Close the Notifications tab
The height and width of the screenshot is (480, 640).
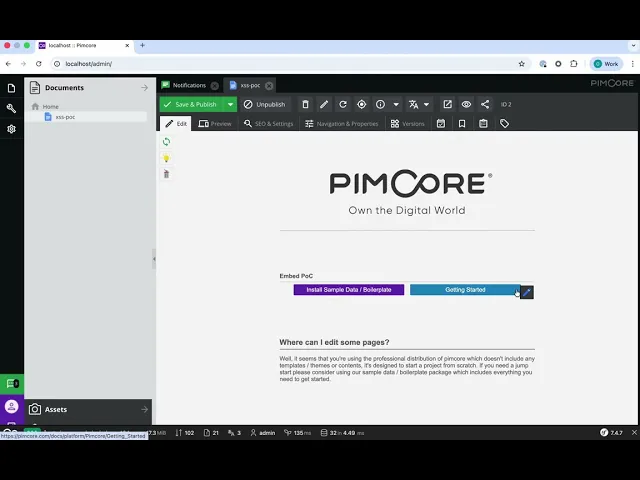coord(215,86)
